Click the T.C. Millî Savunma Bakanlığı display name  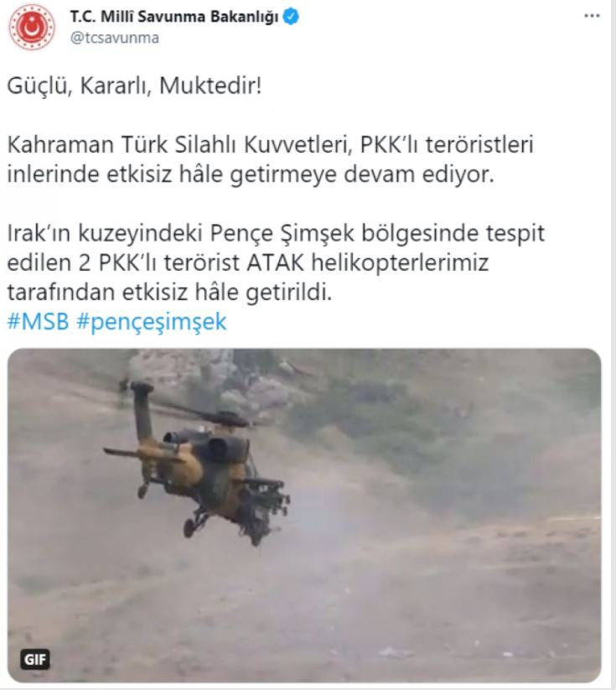[174, 17]
